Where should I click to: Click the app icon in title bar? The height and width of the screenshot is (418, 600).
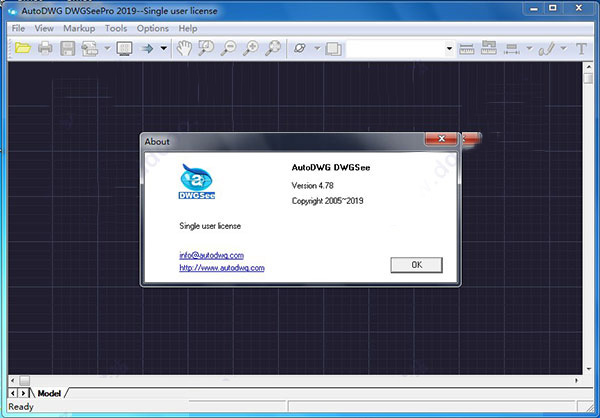point(12,11)
